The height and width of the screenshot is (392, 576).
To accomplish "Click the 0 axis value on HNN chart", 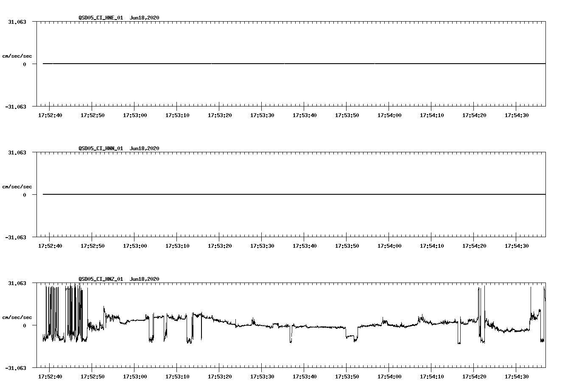I will coord(25,195).
